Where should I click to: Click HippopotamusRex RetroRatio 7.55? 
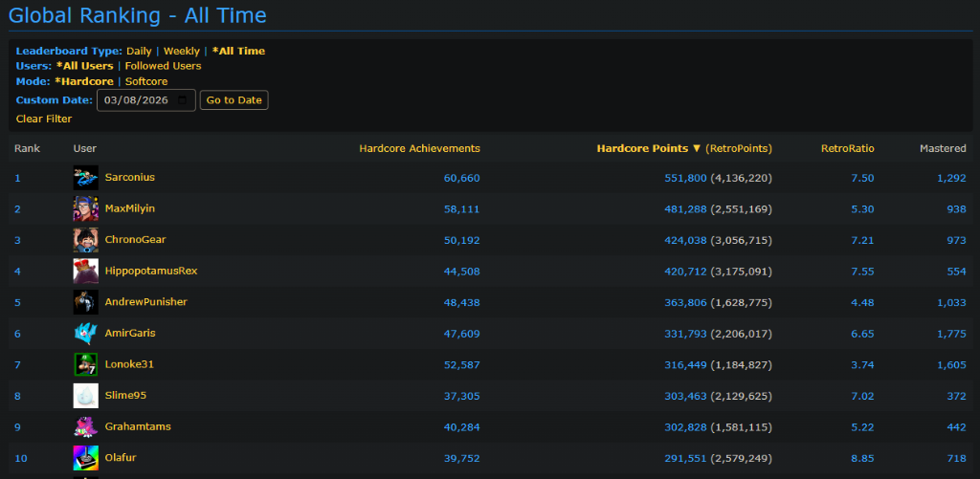pyautogui.click(x=862, y=272)
